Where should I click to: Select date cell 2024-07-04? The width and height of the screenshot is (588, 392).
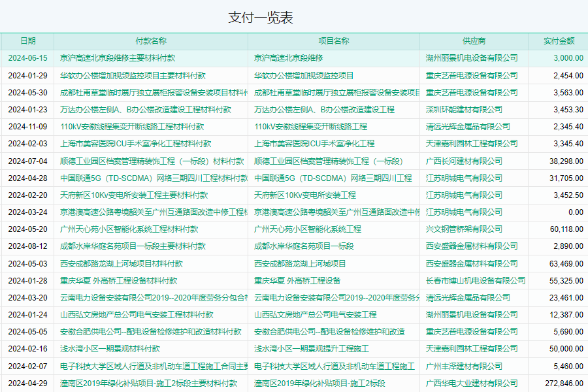[x=27, y=161]
